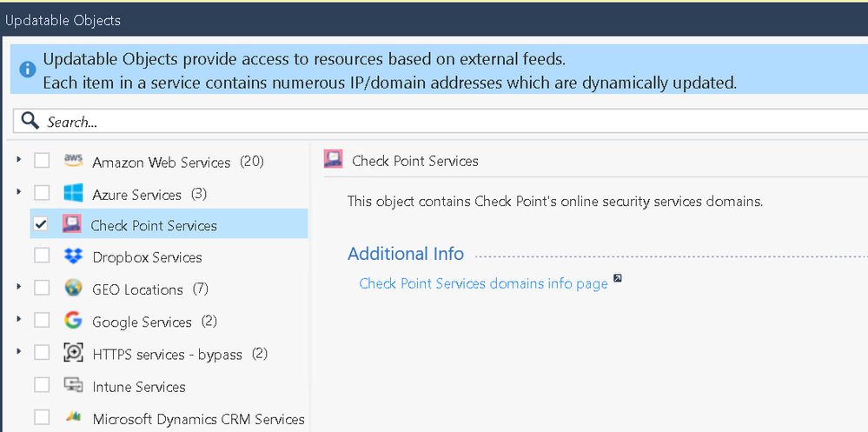Enable the Dropbox Services checkbox
The image size is (868, 432).
pyautogui.click(x=42, y=256)
